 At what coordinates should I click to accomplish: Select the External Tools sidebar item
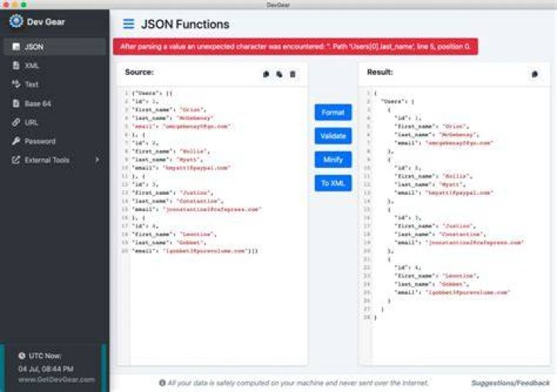(x=55, y=160)
